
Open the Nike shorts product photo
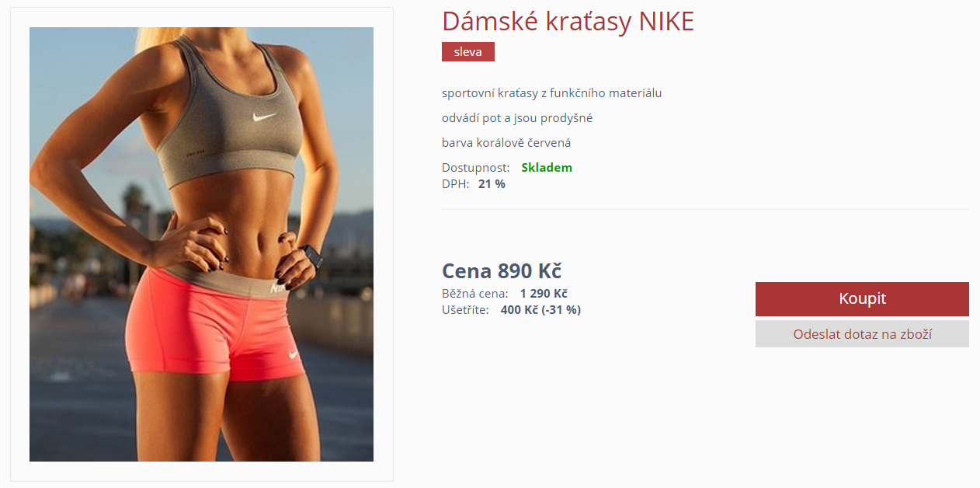201,244
